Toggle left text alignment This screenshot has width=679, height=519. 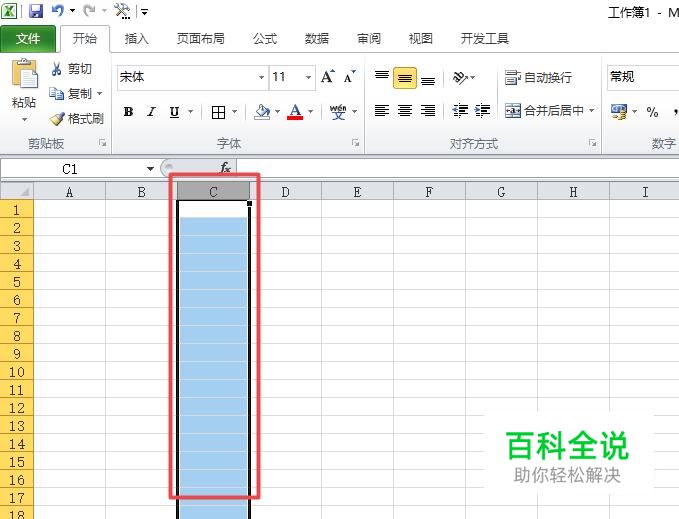coord(382,111)
